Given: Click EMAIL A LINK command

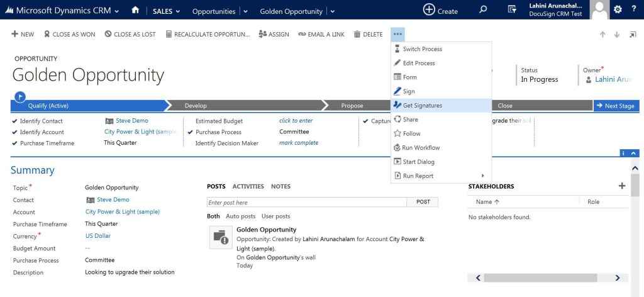Looking at the screenshot, I should point(321,34).
